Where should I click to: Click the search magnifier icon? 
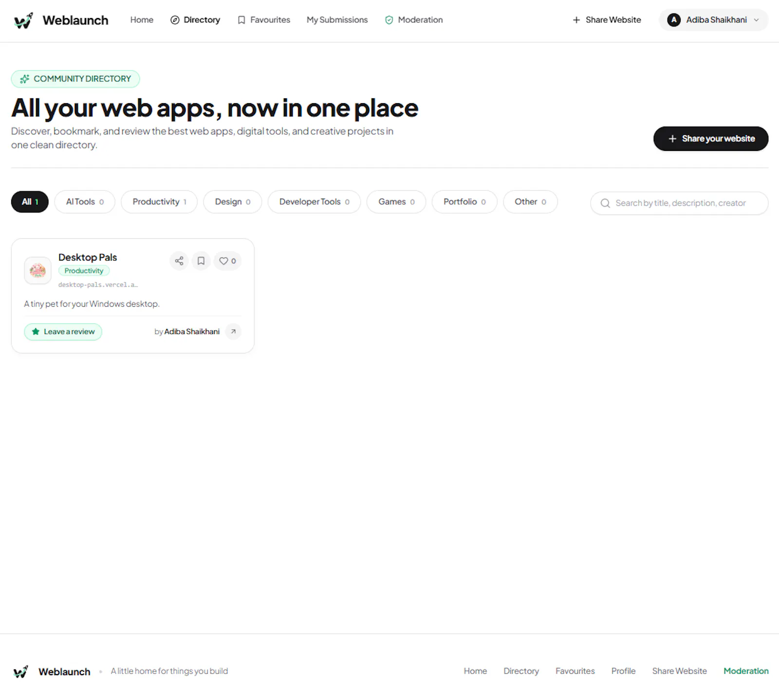[x=605, y=203]
